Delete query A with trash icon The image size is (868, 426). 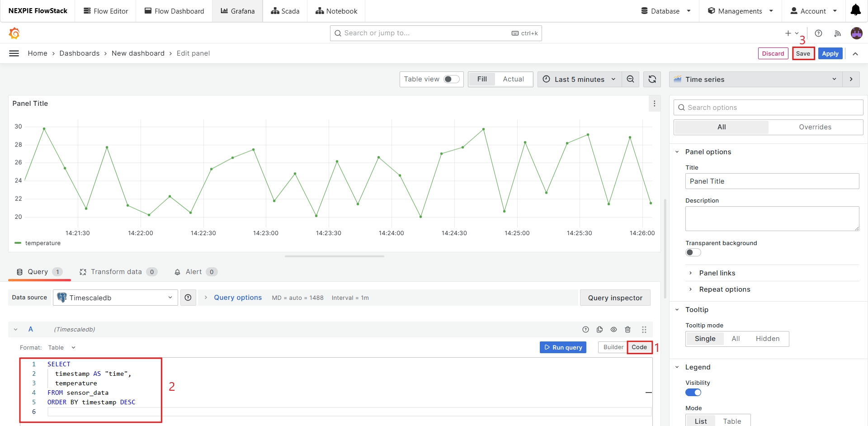(627, 329)
